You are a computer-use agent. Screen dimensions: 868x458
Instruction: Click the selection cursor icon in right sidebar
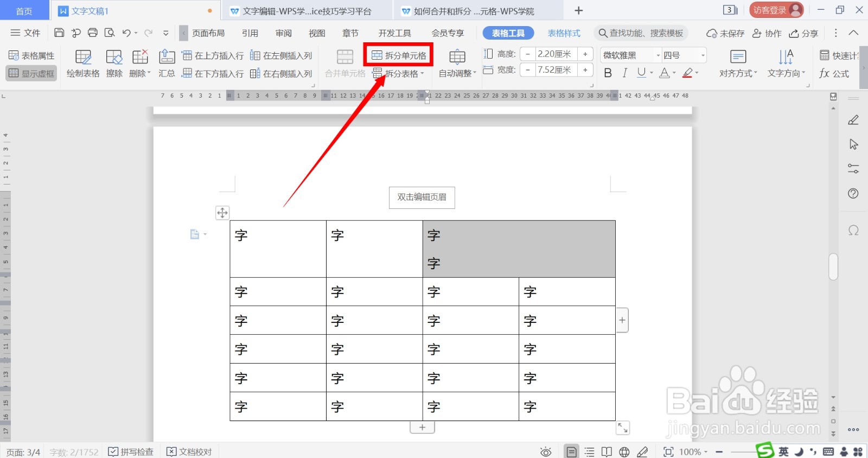[853, 144]
